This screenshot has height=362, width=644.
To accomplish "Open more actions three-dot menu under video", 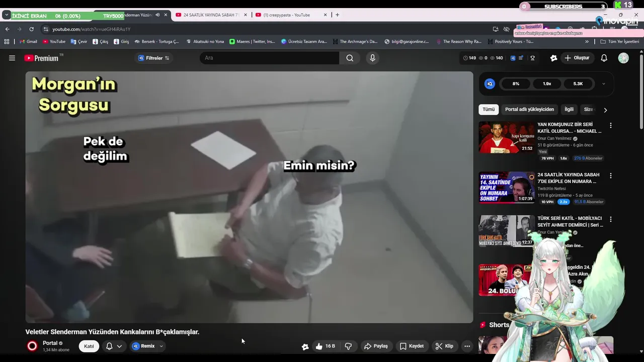I will (x=467, y=346).
